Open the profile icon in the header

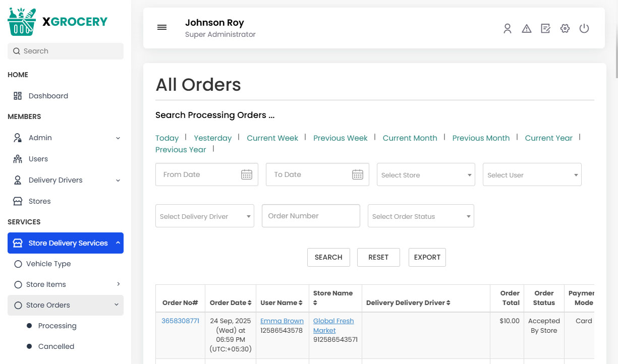(507, 29)
